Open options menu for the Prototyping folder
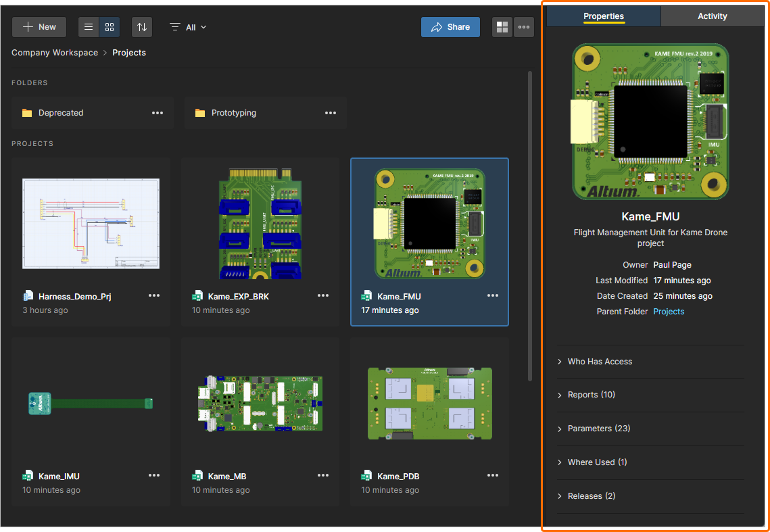The width and height of the screenshot is (770, 532). (x=331, y=113)
